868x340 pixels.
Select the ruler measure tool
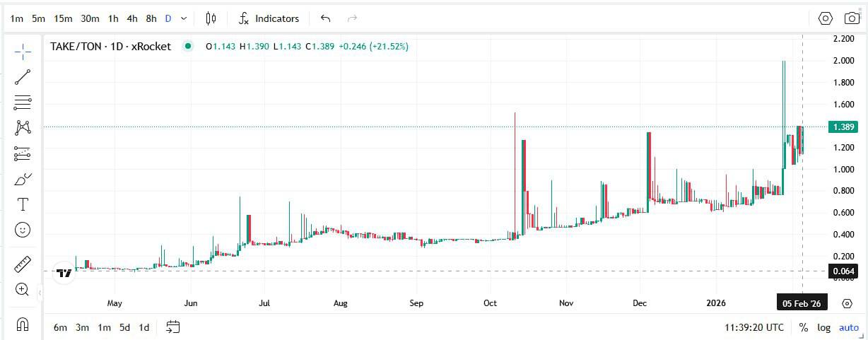point(23,264)
